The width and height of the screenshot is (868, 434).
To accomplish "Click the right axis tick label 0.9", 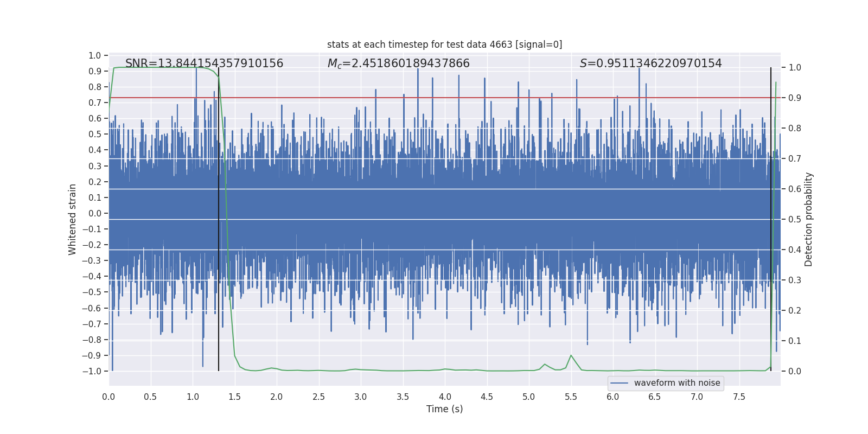I will pyautogui.click(x=795, y=98).
